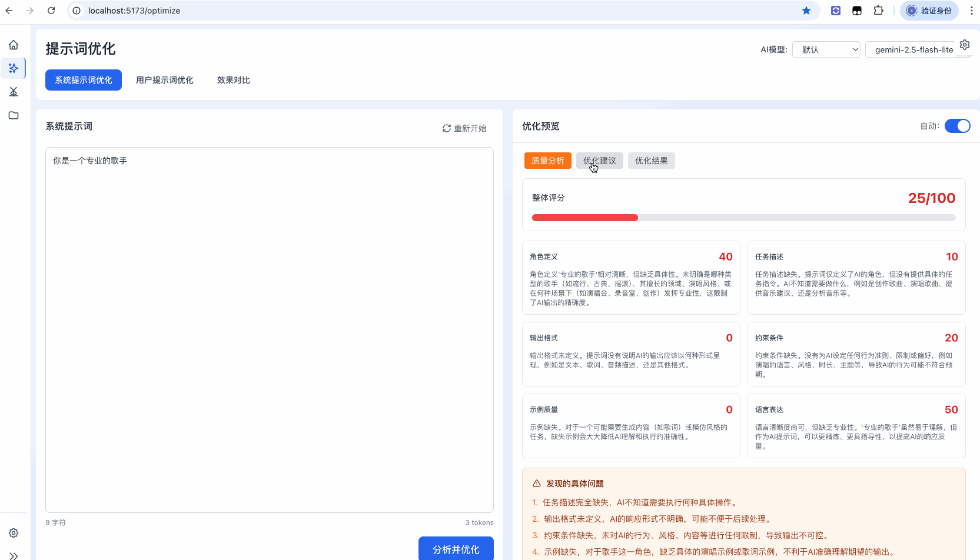
Task: Disable the 自动 auto-optimize toggle
Action: pos(958,125)
